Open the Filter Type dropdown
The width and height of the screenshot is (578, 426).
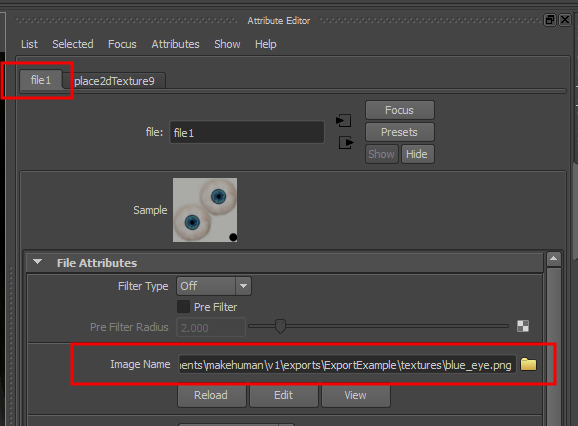[x=214, y=286]
